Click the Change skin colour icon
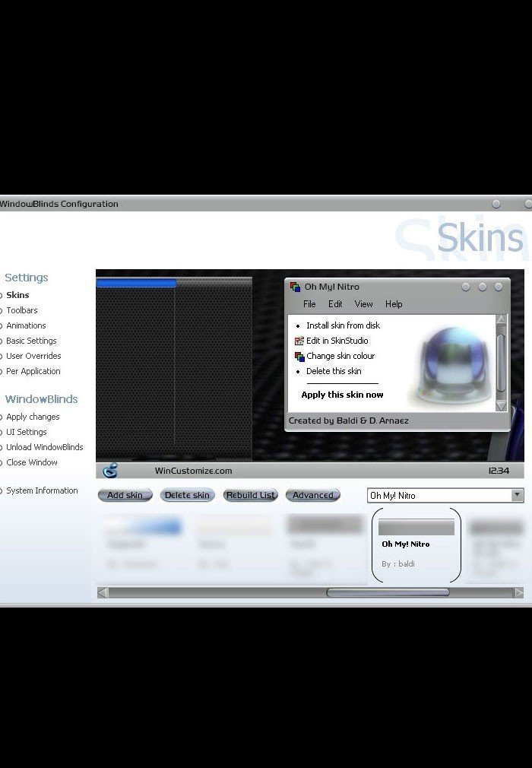Image resolution: width=532 pixels, height=768 pixels. coord(299,357)
